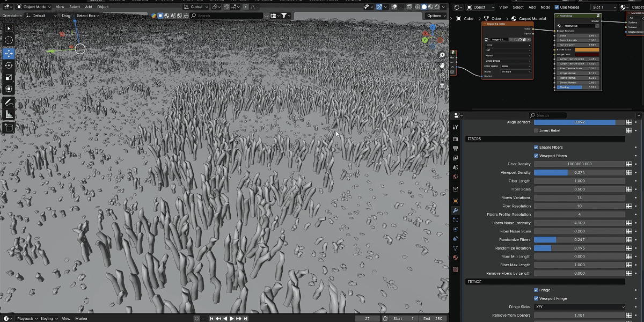
Task: Open the Fringe Sides X/Y dropdown
Action: [x=580, y=307]
